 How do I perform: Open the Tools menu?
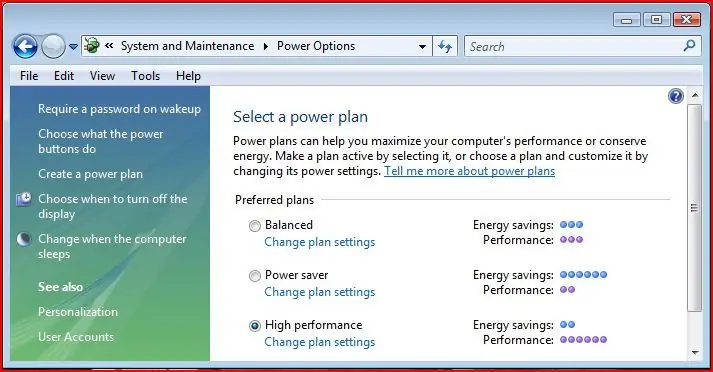point(146,76)
